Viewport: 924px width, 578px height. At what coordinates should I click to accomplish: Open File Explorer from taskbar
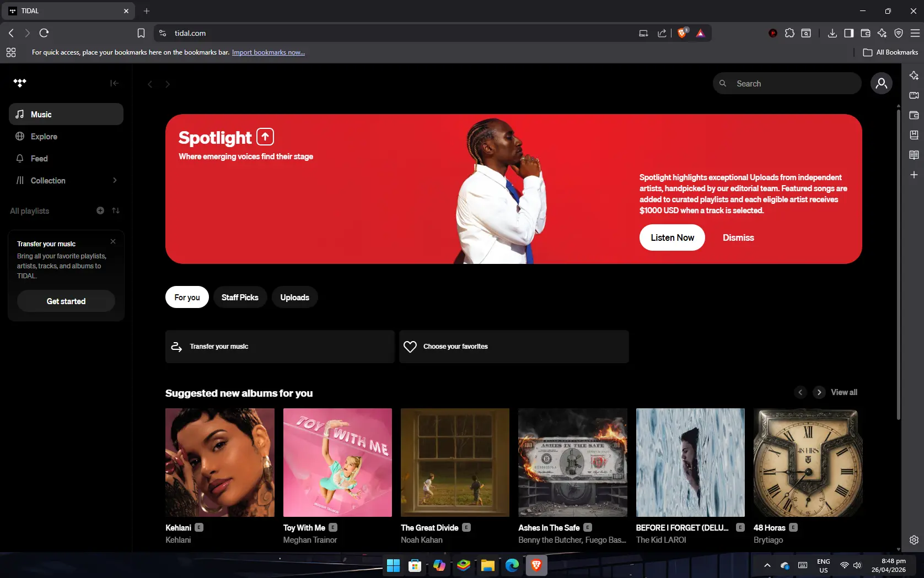[x=488, y=565]
